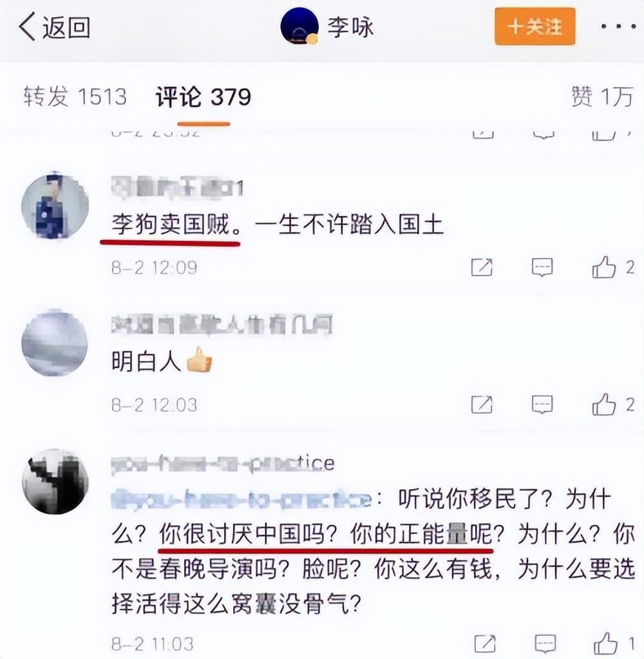Open avatar of 李狗卖国贼 commenter

(55, 205)
